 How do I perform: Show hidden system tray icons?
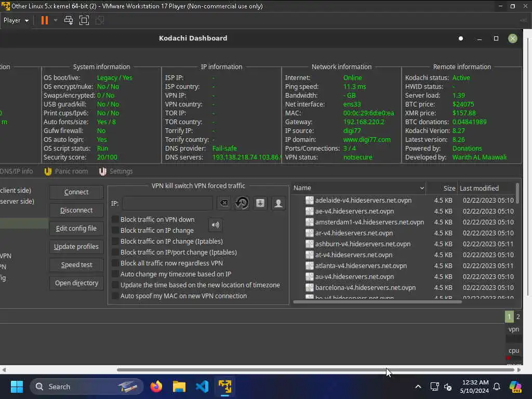click(418, 387)
